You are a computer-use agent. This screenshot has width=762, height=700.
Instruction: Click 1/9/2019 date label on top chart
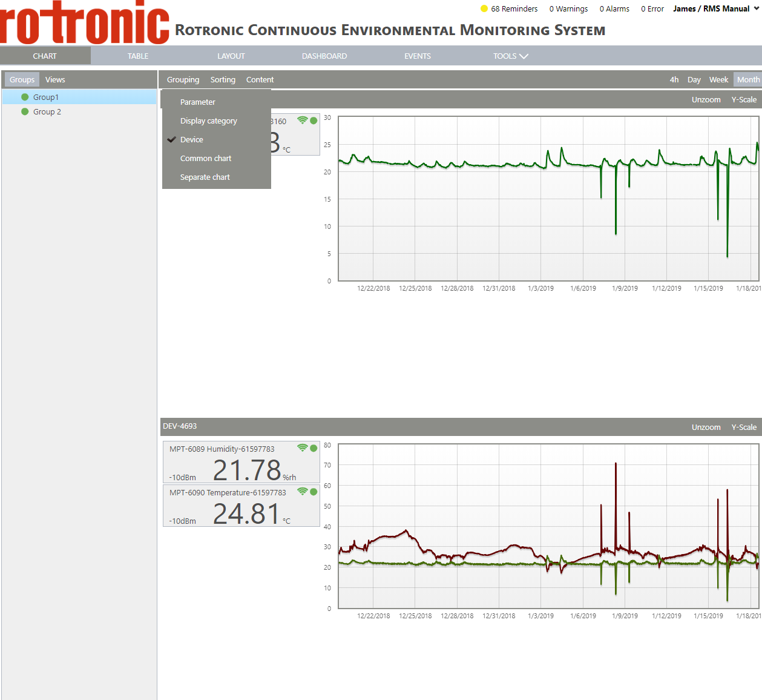[x=625, y=288]
